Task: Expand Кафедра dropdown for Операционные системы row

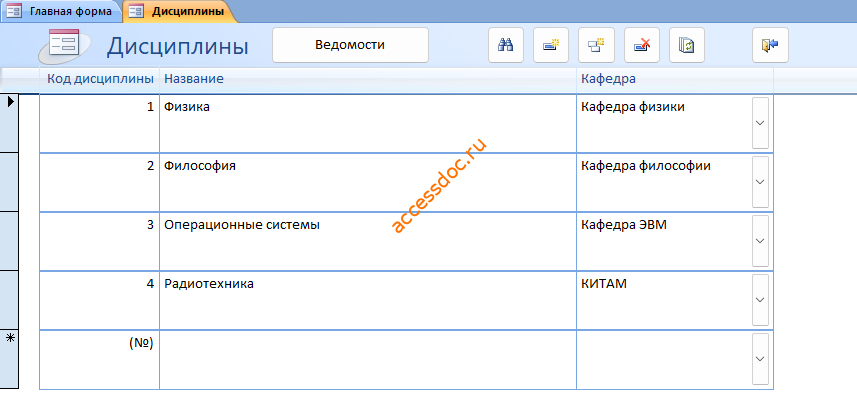Action: tap(760, 241)
